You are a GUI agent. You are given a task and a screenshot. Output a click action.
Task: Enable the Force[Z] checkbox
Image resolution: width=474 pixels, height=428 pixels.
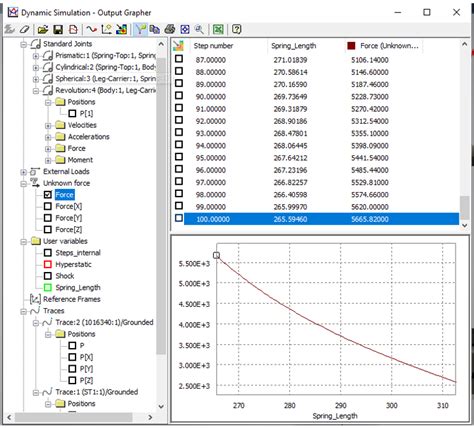[x=48, y=229]
